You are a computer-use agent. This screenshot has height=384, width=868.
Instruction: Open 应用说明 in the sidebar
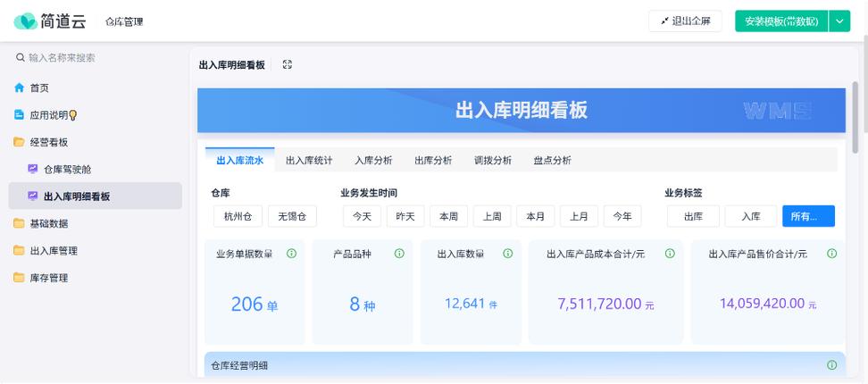tap(96, 115)
